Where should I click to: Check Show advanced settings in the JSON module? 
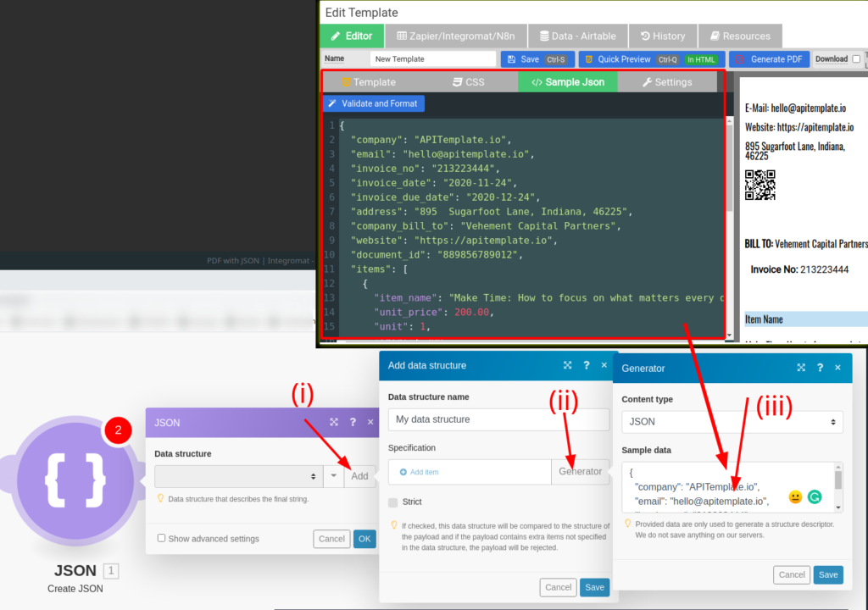(161, 538)
